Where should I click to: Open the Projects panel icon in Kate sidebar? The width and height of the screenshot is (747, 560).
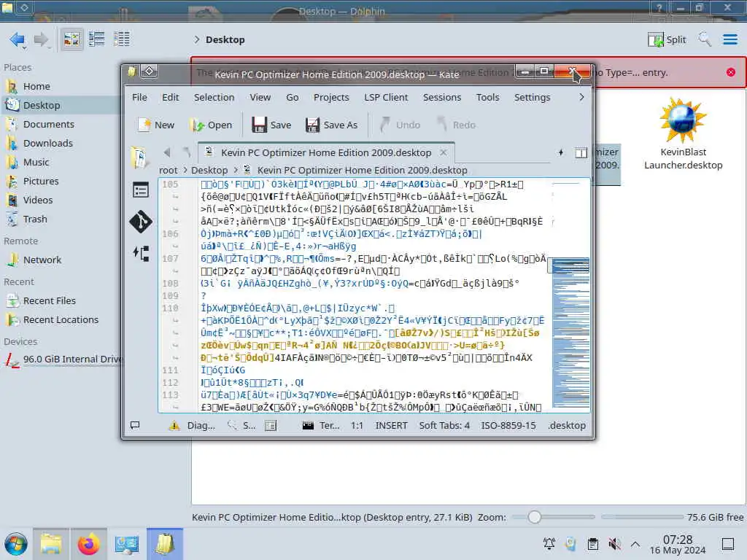pyautogui.click(x=141, y=253)
